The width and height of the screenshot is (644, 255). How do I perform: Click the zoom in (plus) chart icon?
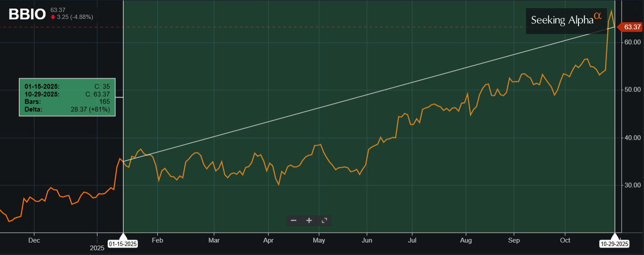(x=309, y=220)
